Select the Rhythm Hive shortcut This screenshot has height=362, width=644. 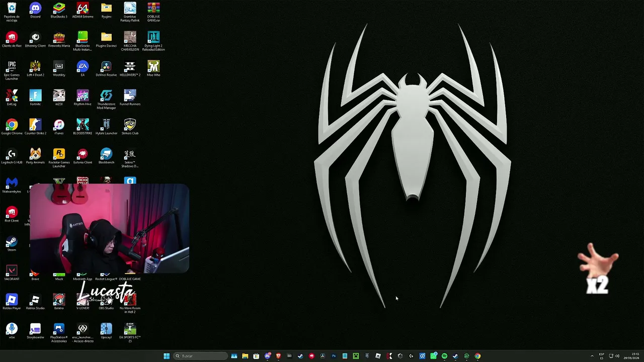coord(83,98)
